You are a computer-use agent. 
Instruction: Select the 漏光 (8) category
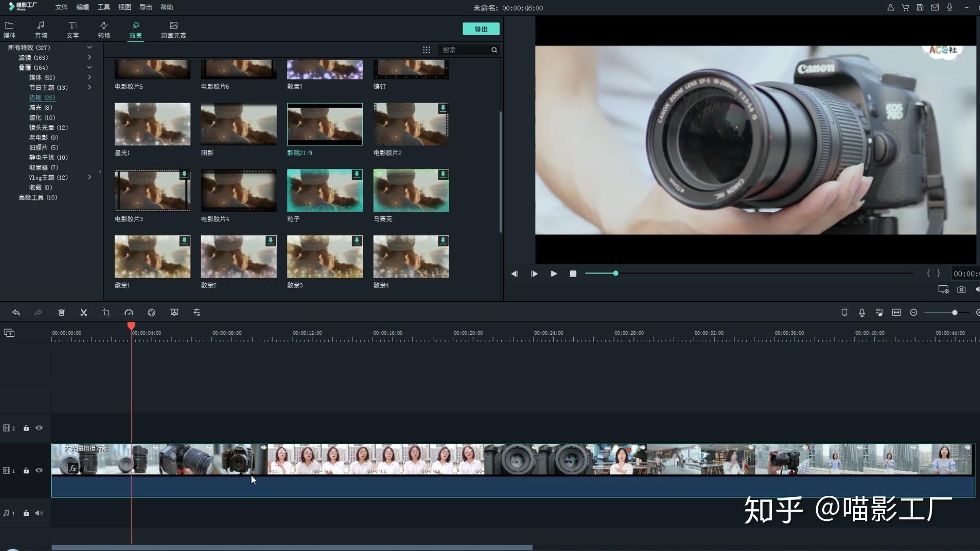click(40, 107)
